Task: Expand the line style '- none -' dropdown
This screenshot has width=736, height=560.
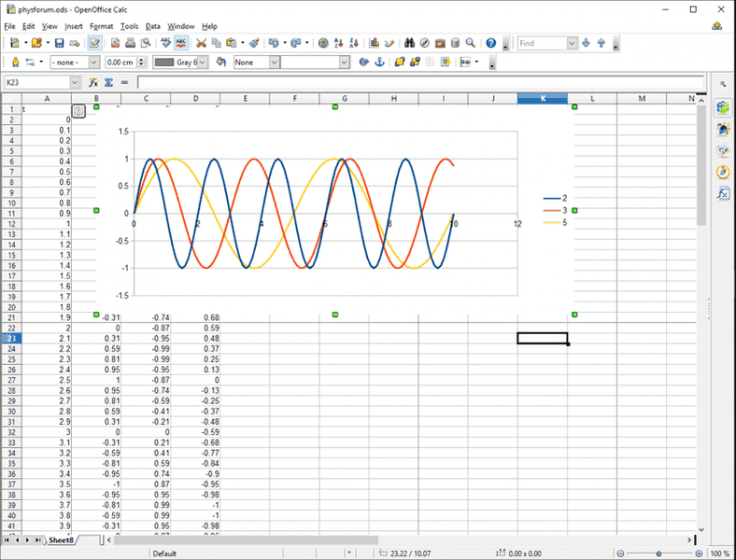Action: 93,63
